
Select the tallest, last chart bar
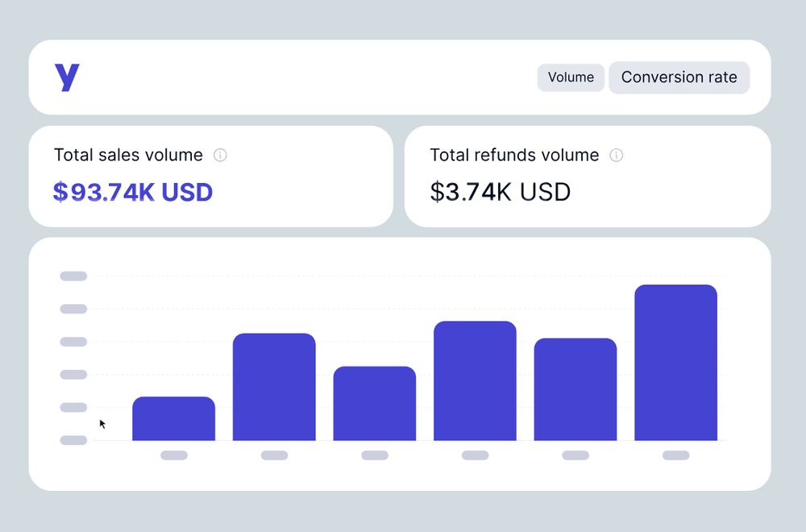pyautogui.click(x=675, y=363)
